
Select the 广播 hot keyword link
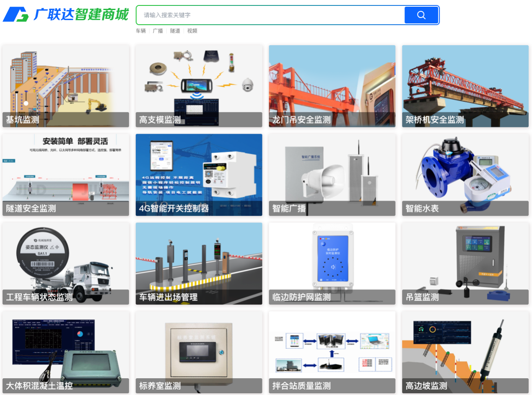(x=158, y=31)
